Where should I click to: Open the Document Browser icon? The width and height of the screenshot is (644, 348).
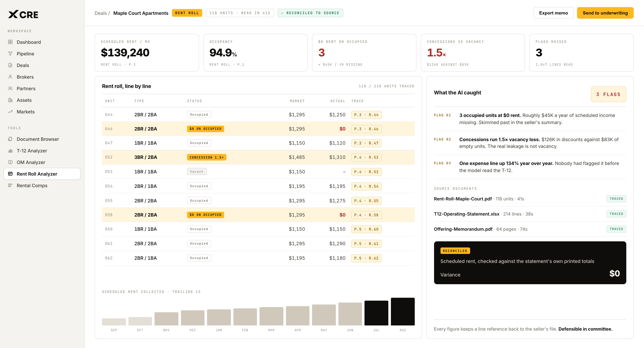[10, 139]
